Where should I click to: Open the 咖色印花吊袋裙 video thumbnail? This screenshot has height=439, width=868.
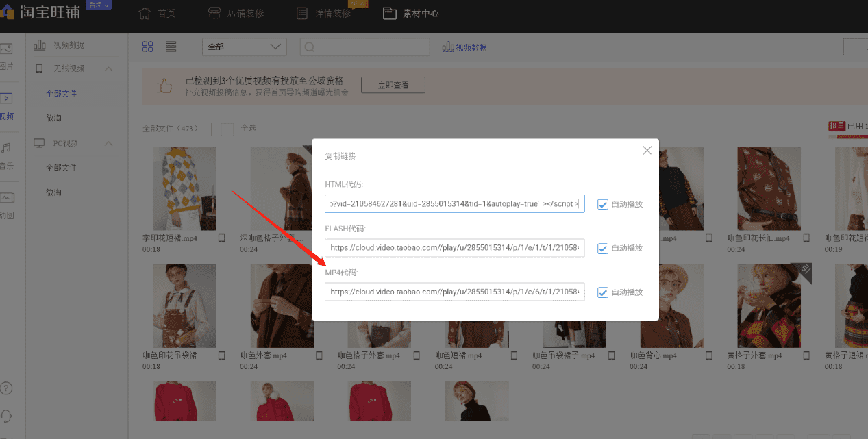(x=184, y=305)
